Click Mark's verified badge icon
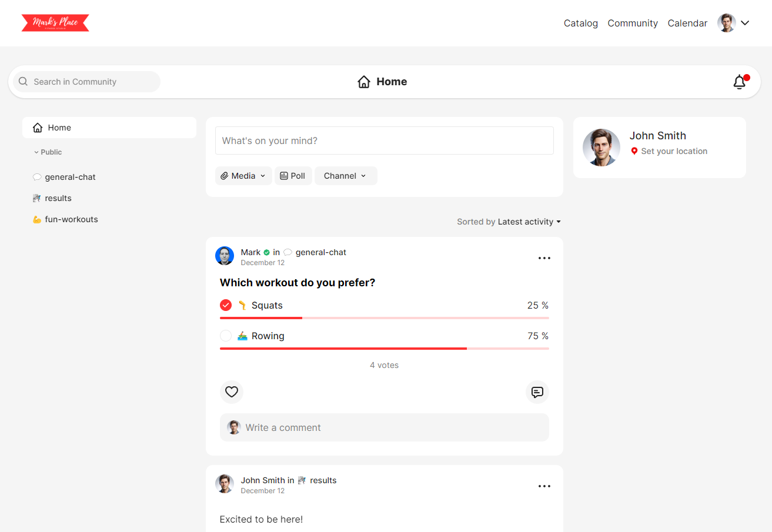Screen dimensions: 772x532 point(267,252)
